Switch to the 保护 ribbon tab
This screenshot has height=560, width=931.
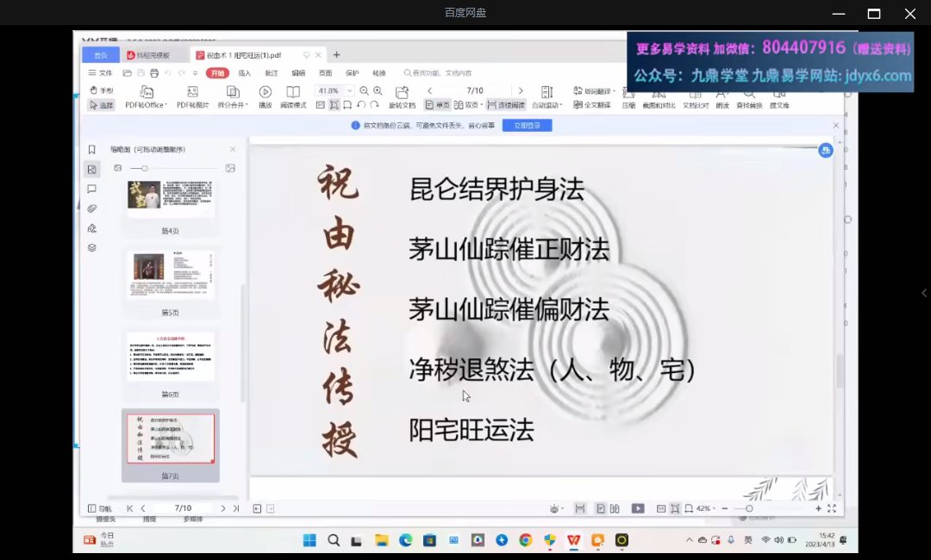[x=352, y=73]
